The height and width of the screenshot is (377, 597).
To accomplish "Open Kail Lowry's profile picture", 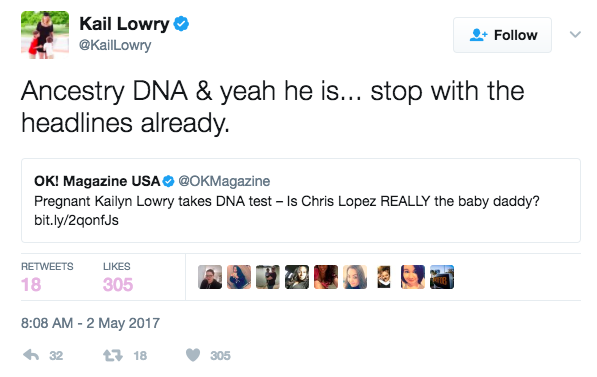I will [x=45, y=35].
